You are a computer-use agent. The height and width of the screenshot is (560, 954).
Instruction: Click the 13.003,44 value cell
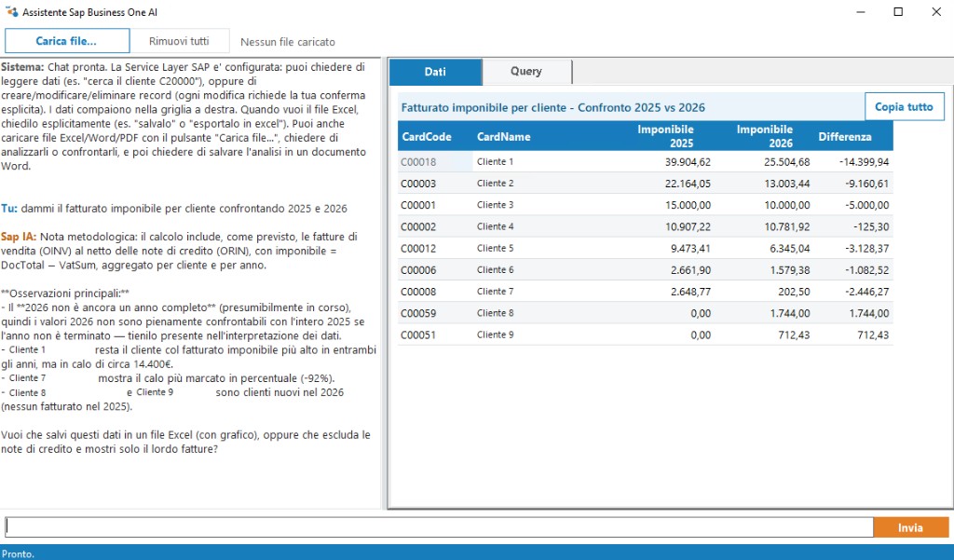click(x=764, y=184)
